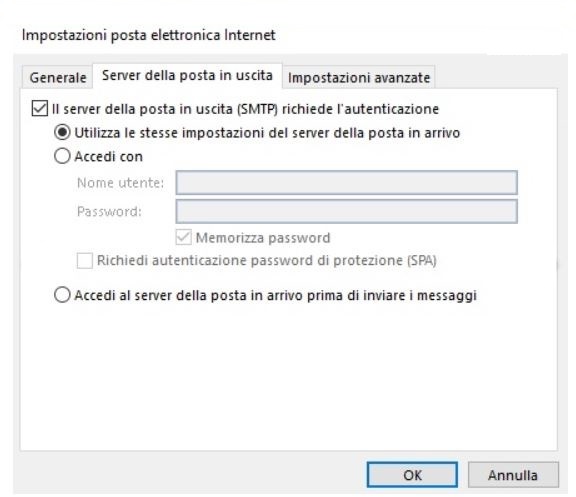Switch to the Generale tab
This screenshot has height=497, width=576.
coord(58,78)
